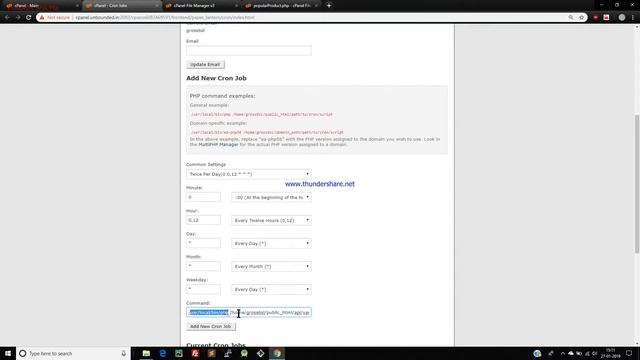Close the cPanel File Manager tab
Viewport: 640px width, 360px height.
tap(236, 6)
